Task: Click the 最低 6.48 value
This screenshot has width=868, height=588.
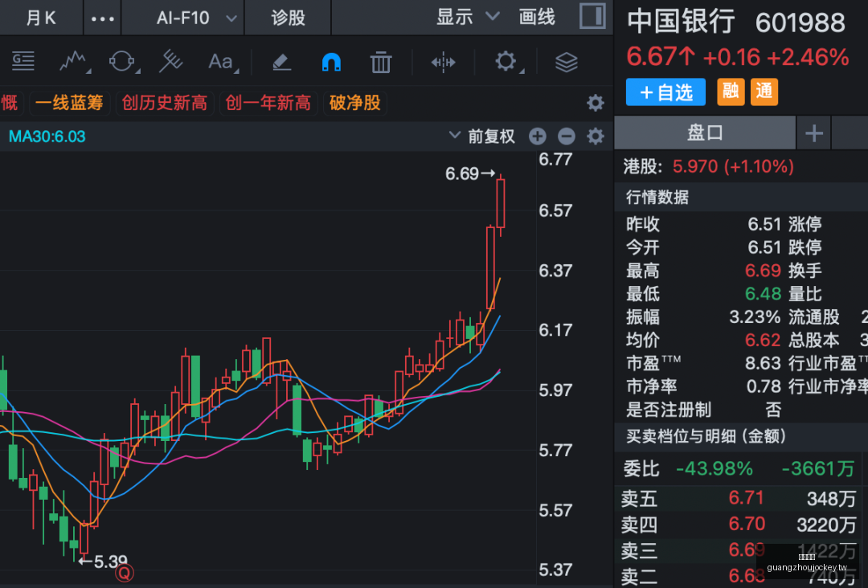Action: (x=763, y=294)
